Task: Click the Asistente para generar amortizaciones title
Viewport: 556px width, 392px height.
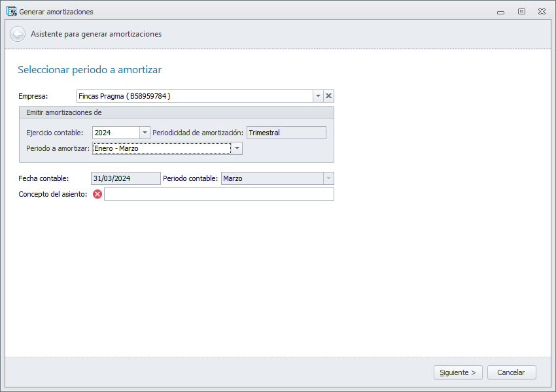Action: tap(96, 34)
